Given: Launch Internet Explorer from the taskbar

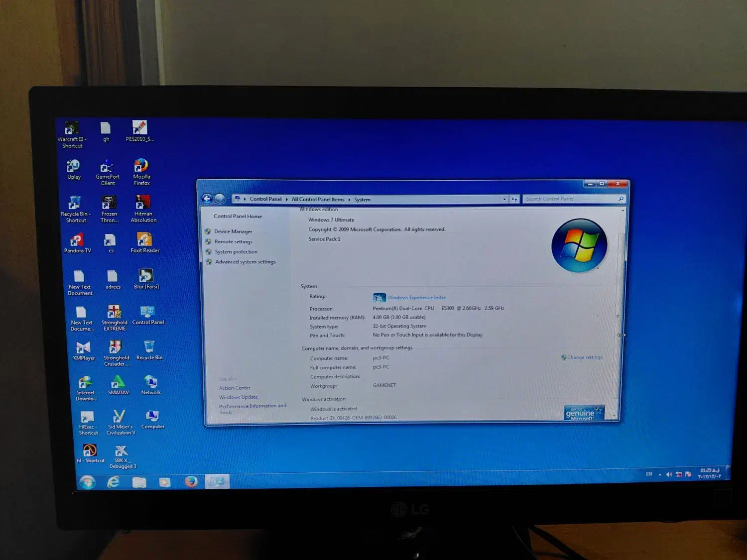Looking at the screenshot, I should tap(114, 482).
